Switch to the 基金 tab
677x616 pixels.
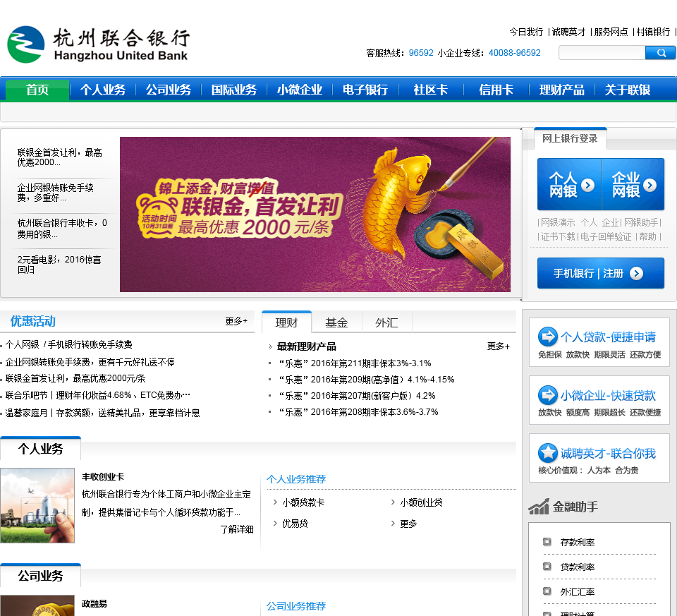[x=337, y=322]
